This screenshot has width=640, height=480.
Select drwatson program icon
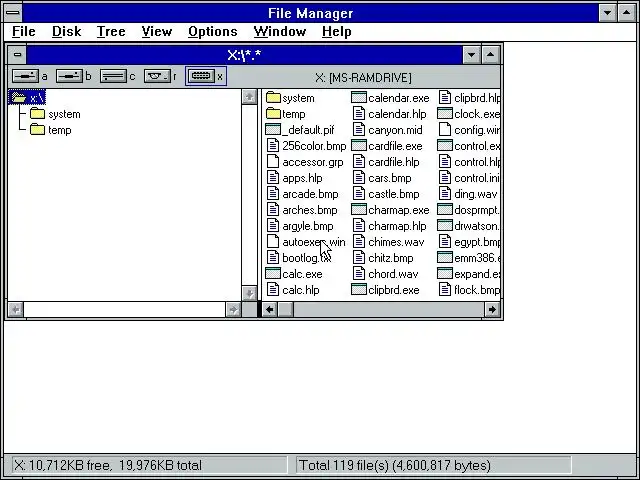(x=445, y=226)
